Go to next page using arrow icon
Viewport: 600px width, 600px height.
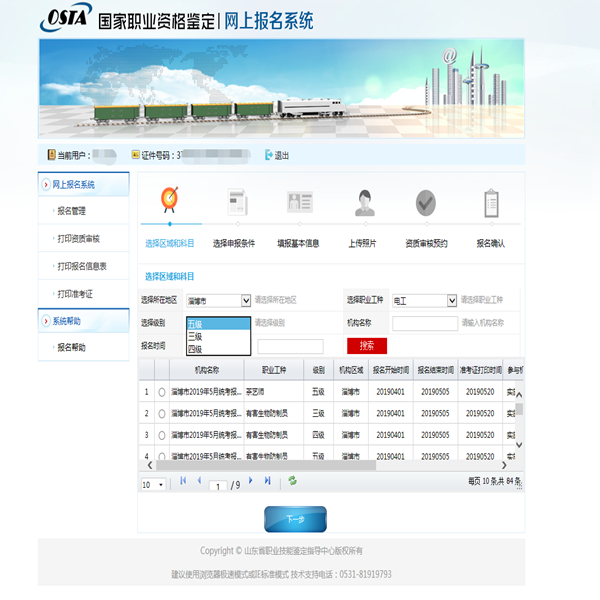pos(251,480)
